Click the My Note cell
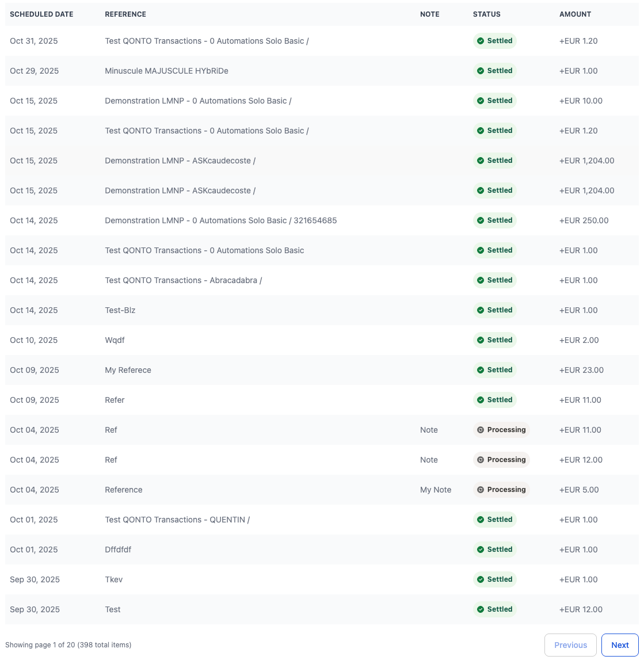The height and width of the screenshot is (660, 644). (436, 490)
